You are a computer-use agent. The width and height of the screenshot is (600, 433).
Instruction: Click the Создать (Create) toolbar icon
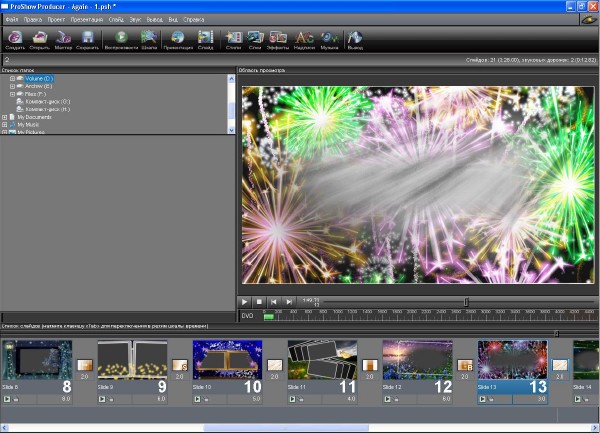point(15,39)
